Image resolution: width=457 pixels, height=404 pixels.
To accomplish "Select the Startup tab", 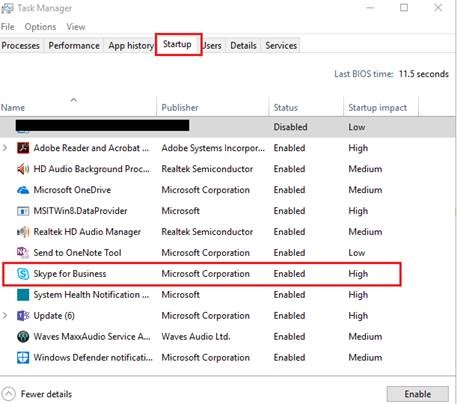I will click(x=178, y=44).
